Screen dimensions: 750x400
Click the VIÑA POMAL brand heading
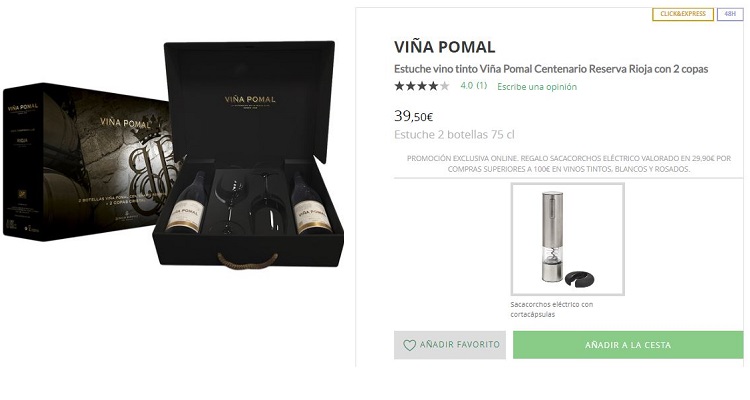point(445,47)
